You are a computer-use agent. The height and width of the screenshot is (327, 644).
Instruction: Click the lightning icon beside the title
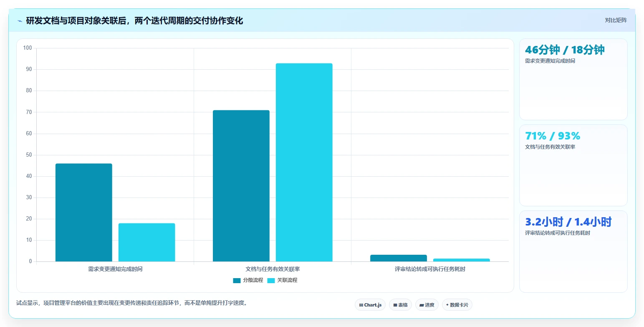coord(20,21)
